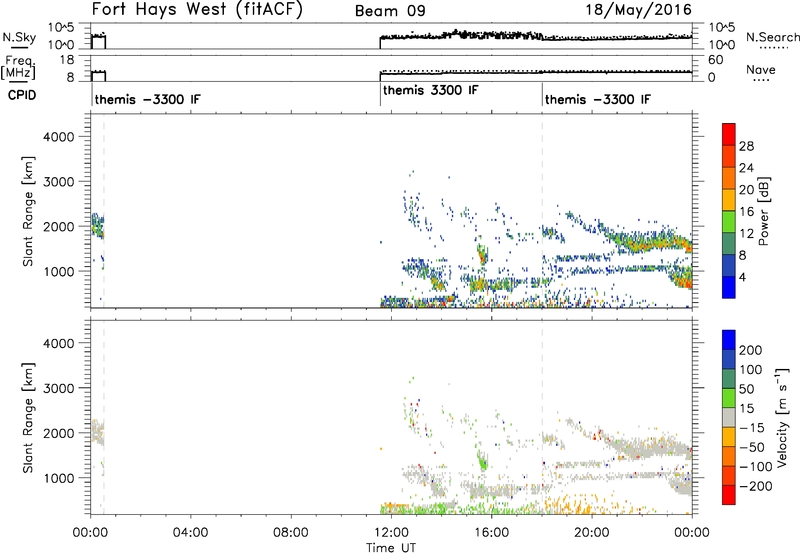800x554 pixels.
Task: Click the 'CPID' row label
Action: point(22,95)
